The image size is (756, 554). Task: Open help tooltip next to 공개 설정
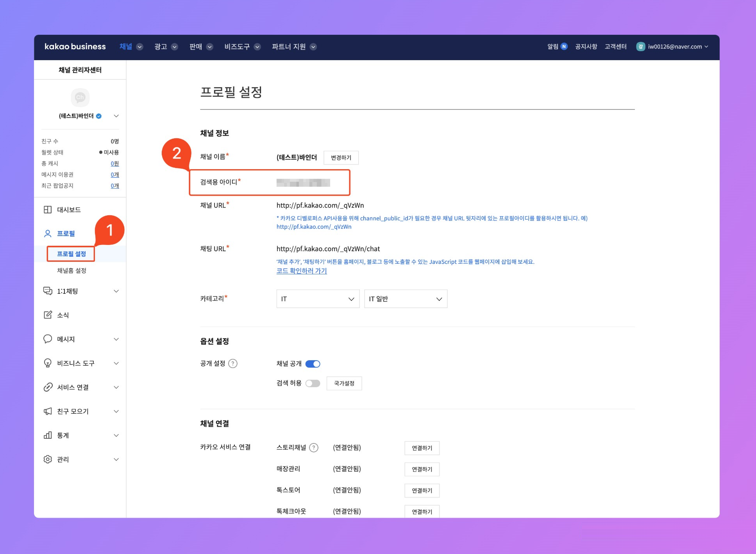click(233, 364)
